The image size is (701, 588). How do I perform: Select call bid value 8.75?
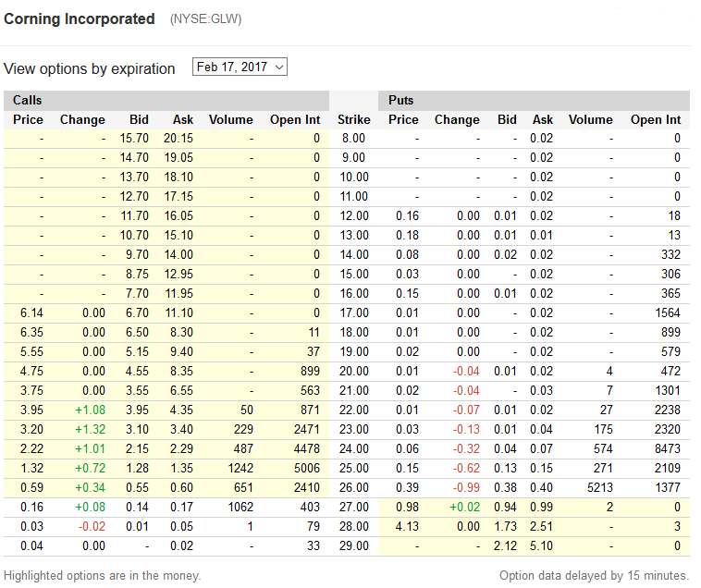[137, 275]
